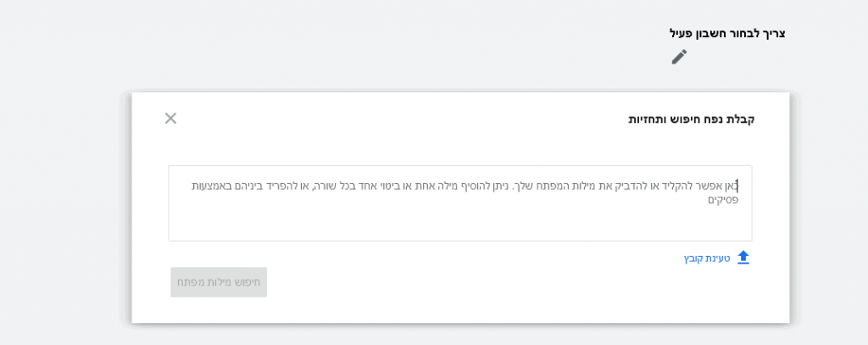This screenshot has width=868, height=345.
Task: Click the blue upload arrow icon
Action: [743, 258]
